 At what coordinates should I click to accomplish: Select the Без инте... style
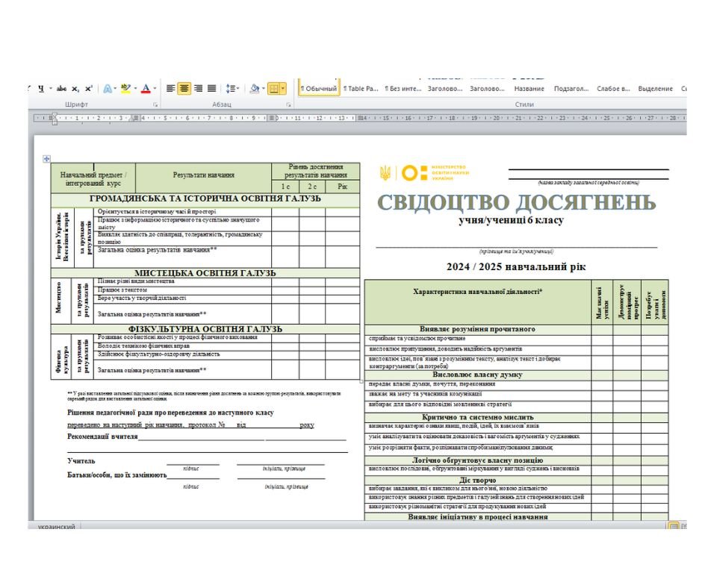click(x=403, y=89)
